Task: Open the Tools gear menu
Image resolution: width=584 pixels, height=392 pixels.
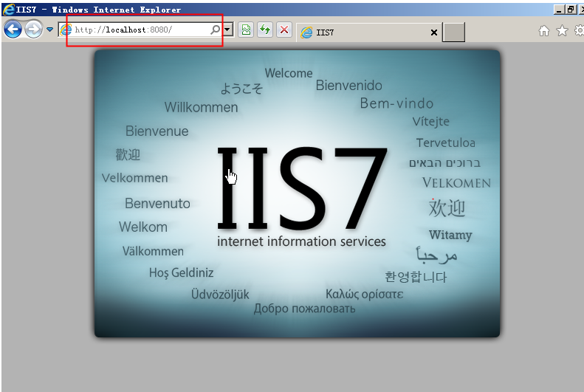Action: (x=578, y=30)
